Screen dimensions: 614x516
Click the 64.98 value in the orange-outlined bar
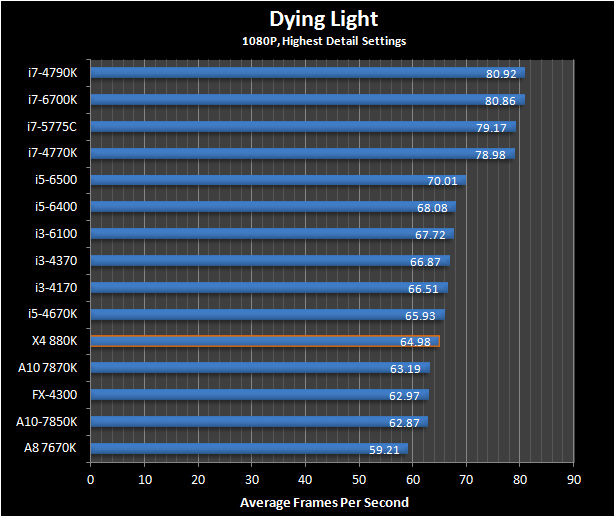(415, 342)
